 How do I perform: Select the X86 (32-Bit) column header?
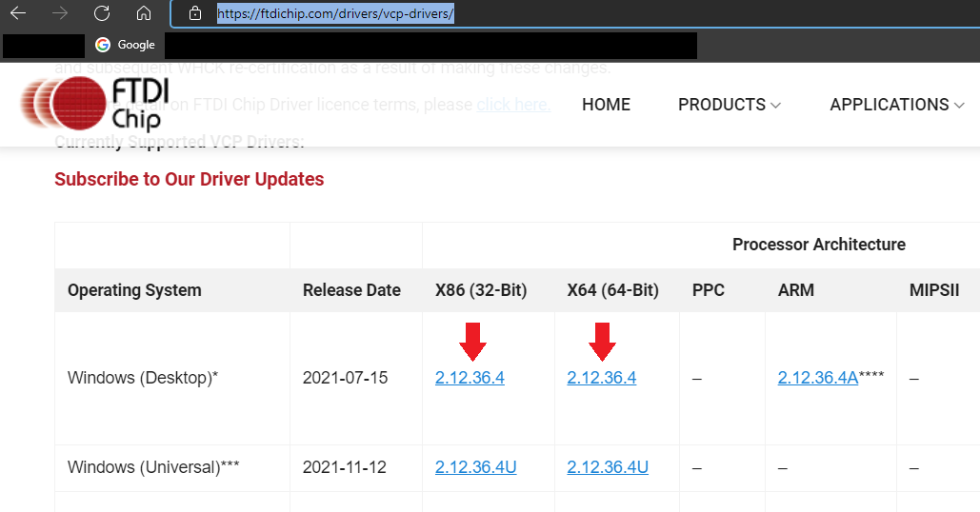pos(481,290)
